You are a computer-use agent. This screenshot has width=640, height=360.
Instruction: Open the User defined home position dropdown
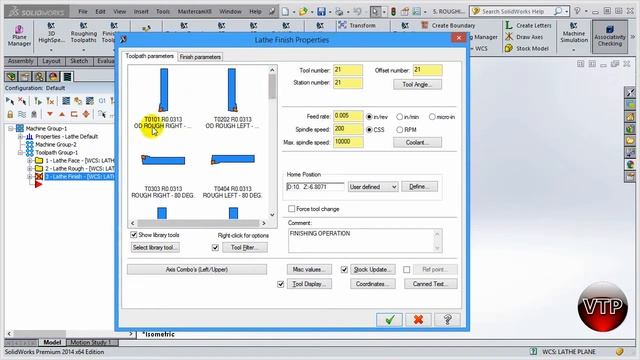point(373,187)
